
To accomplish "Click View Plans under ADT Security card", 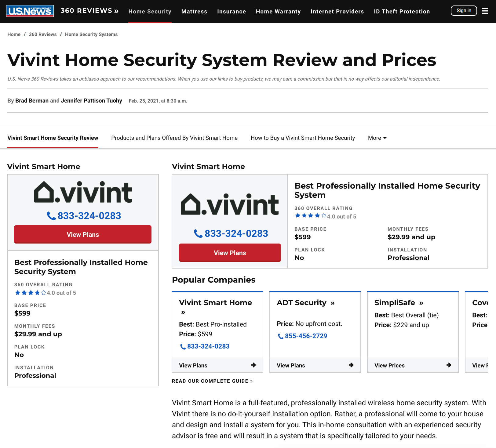I will 315,365.
